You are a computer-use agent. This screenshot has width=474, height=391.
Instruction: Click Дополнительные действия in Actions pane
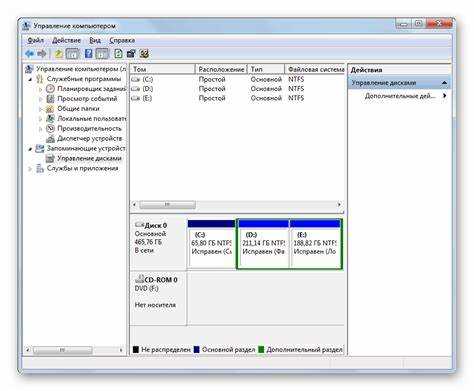pyautogui.click(x=400, y=96)
